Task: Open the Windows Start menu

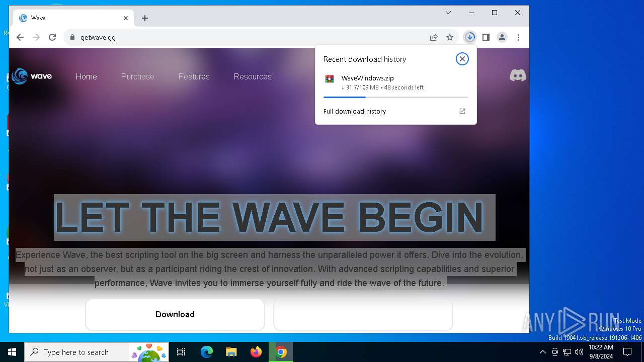Action: (12, 352)
